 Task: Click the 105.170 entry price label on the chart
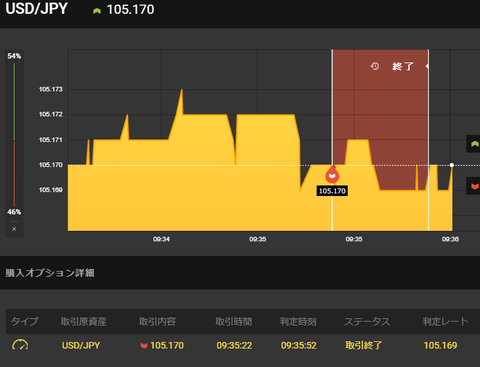[x=332, y=191]
